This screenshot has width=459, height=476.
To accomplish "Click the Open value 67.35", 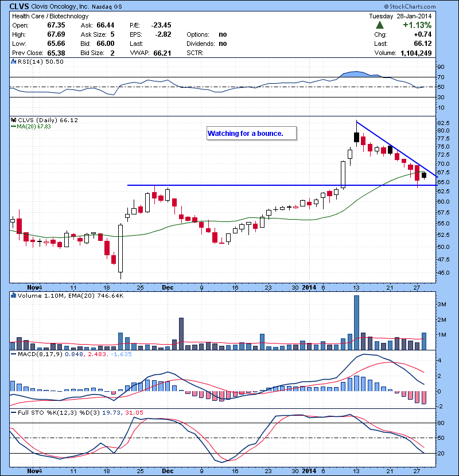I will (56, 25).
